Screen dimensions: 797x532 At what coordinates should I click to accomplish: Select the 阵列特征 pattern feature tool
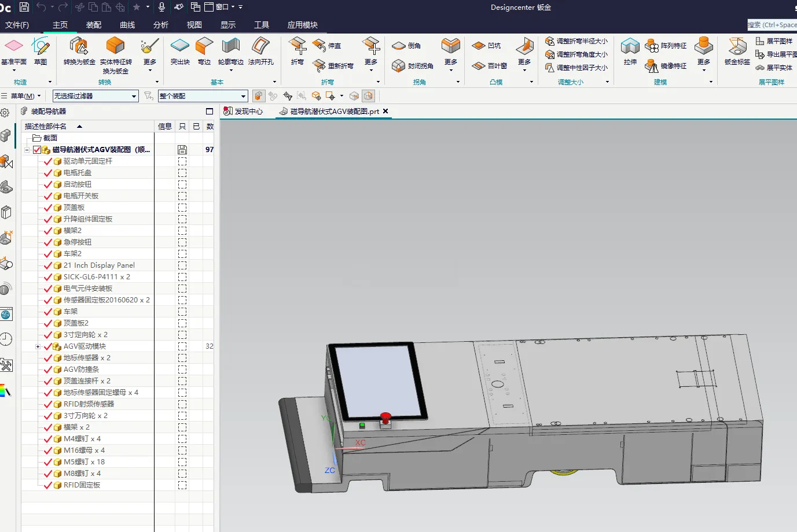[x=666, y=46]
